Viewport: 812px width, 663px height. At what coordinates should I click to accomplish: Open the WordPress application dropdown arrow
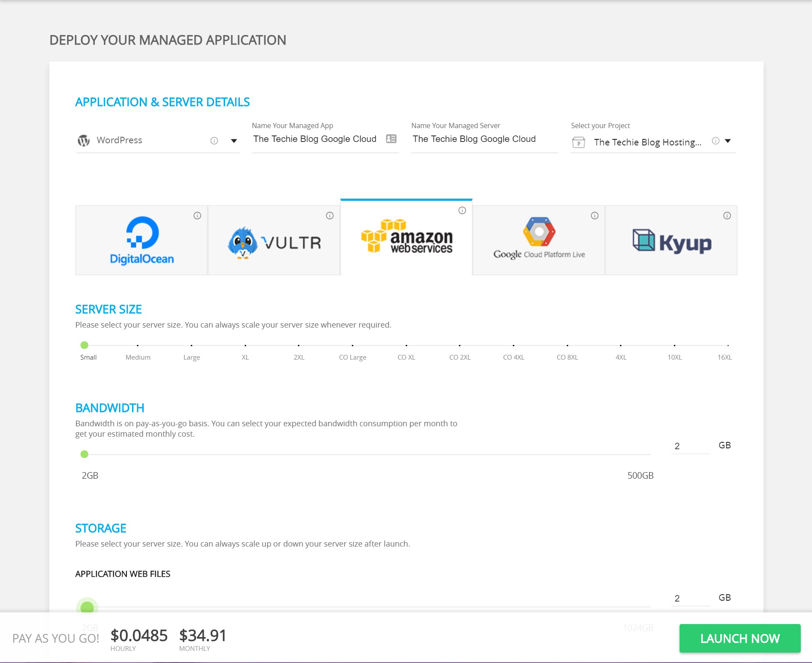[234, 141]
